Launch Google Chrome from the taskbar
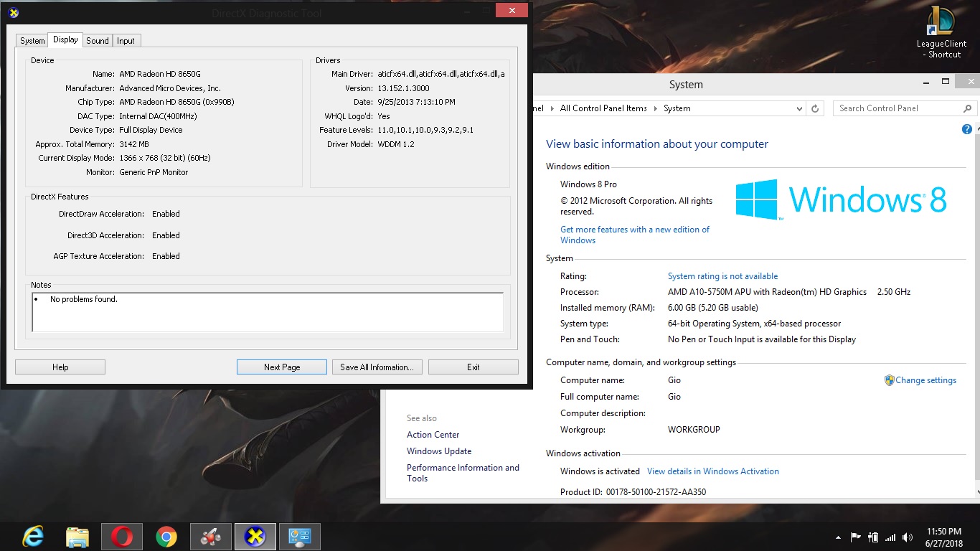980x551 pixels. (x=166, y=537)
